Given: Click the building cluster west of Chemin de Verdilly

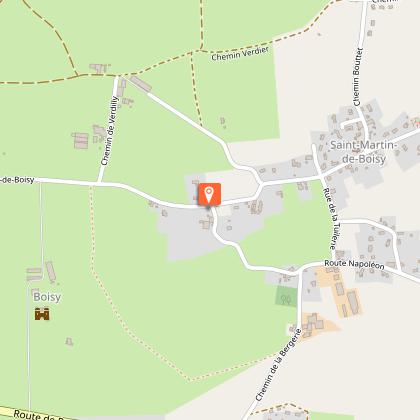Looking at the screenshot, I should pyautogui.click(x=81, y=140).
